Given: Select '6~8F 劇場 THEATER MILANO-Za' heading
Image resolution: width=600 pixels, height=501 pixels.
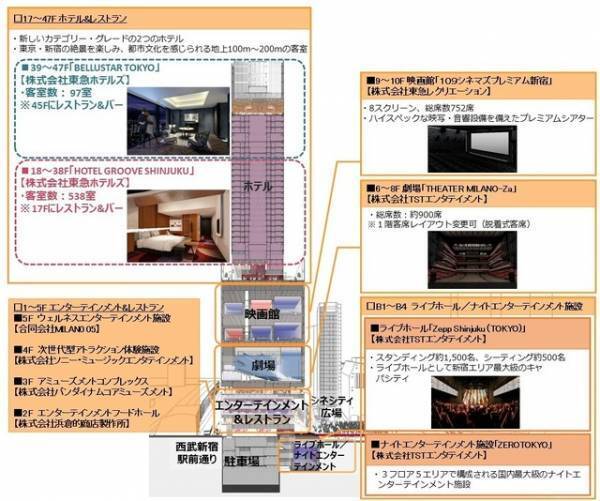Looking at the screenshot, I should [x=442, y=188].
